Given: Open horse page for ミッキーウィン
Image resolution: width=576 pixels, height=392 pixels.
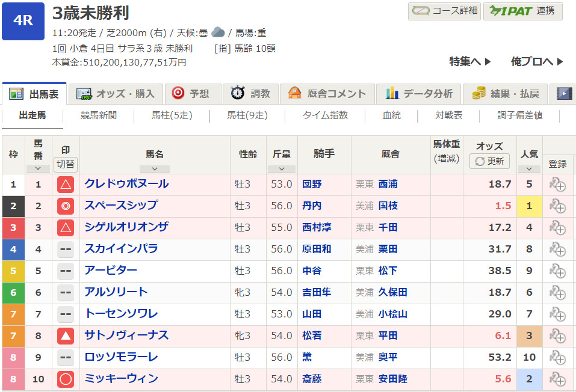Looking at the screenshot, I should (121, 378).
